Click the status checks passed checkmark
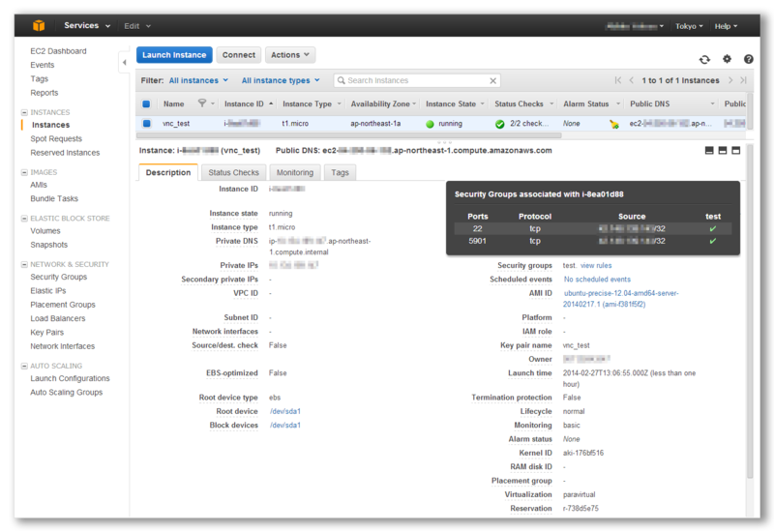Image resolution: width=774 pixels, height=532 pixels. click(x=499, y=124)
